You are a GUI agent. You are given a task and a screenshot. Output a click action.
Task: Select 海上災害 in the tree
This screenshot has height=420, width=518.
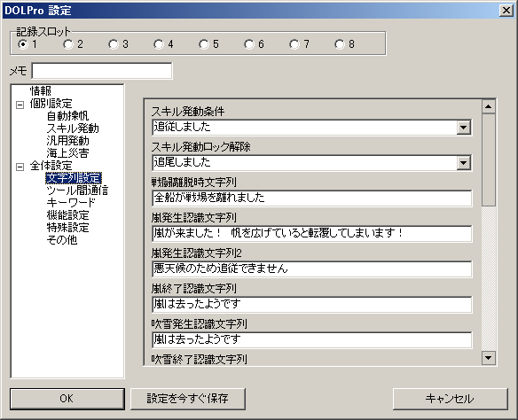67,153
